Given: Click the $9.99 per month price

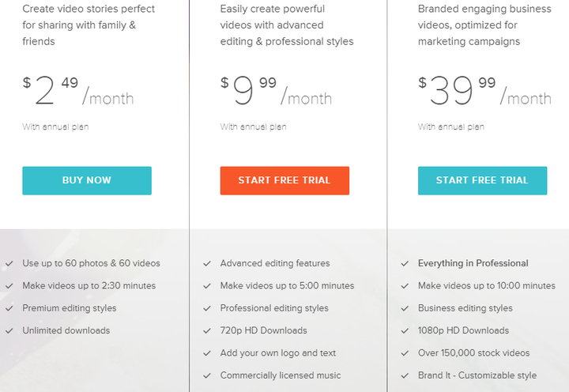Looking at the screenshot, I should pyautogui.click(x=276, y=90).
